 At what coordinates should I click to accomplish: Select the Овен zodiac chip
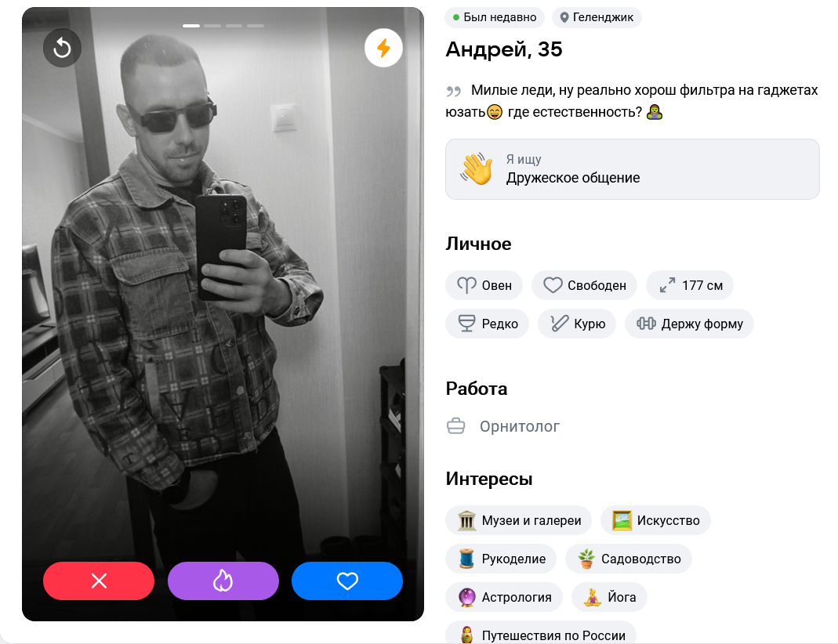point(484,285)
